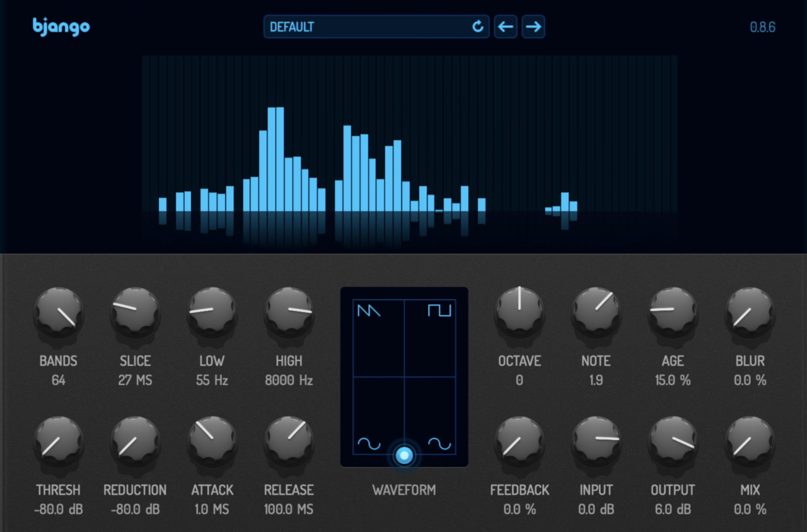
Task: Select the bottom-left sine waveform icon
Action: click(369, 444)
